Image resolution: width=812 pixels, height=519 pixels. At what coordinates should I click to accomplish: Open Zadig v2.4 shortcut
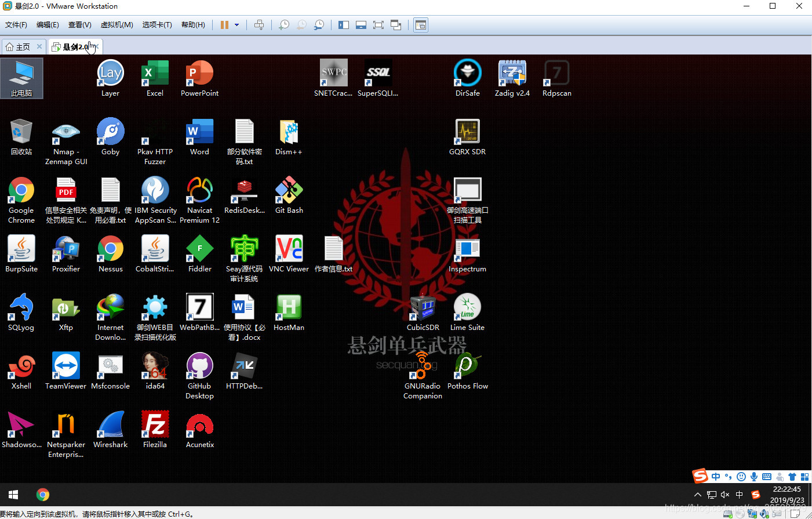pos(512,78)
